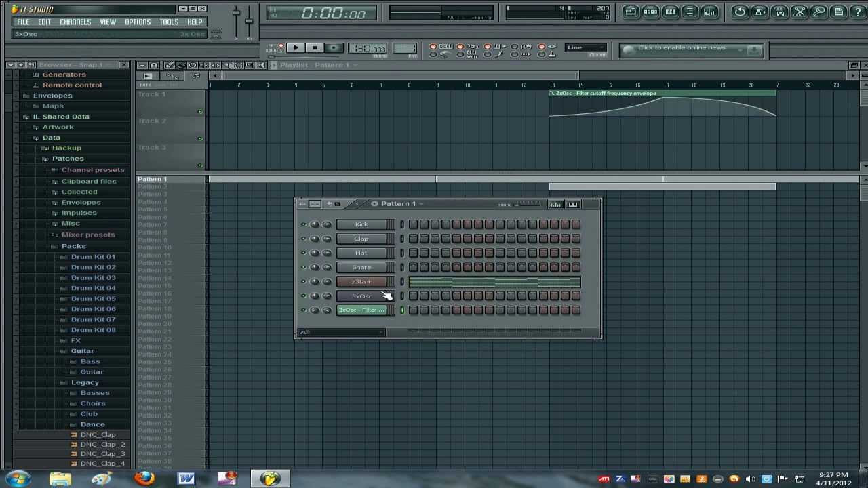This screenshot has width=868, height=488.
Task: Click the undo history toolbar icon
Action: tap(741, 12)
